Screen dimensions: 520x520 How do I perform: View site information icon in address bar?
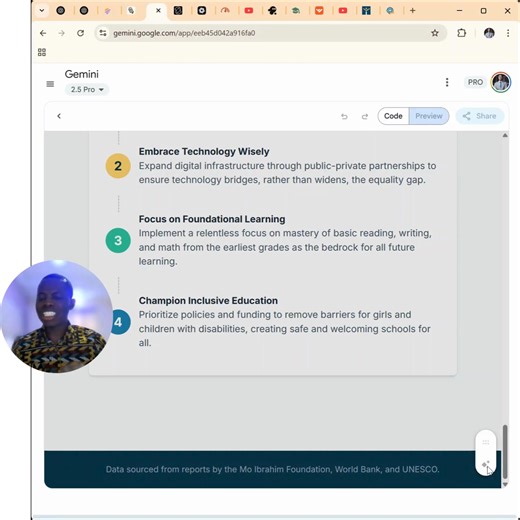coord(103,33)
